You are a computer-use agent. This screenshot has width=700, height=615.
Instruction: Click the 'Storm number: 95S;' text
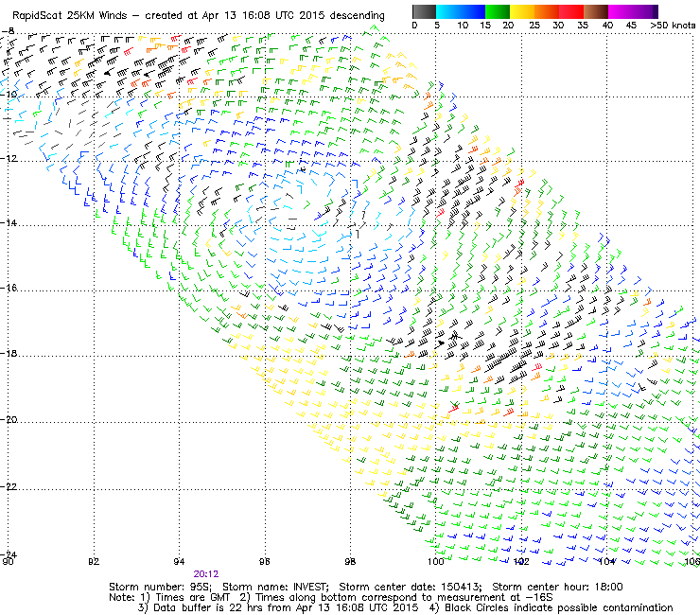click(160, 587)
